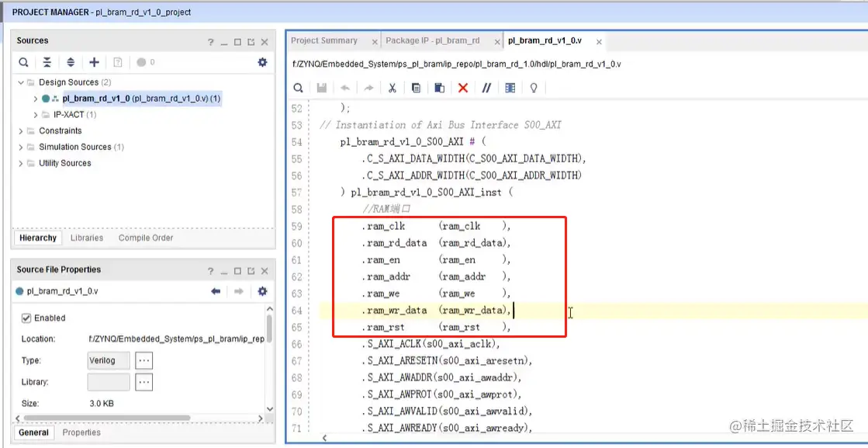Click the missing sources count indicator

[x=146, y=62]
